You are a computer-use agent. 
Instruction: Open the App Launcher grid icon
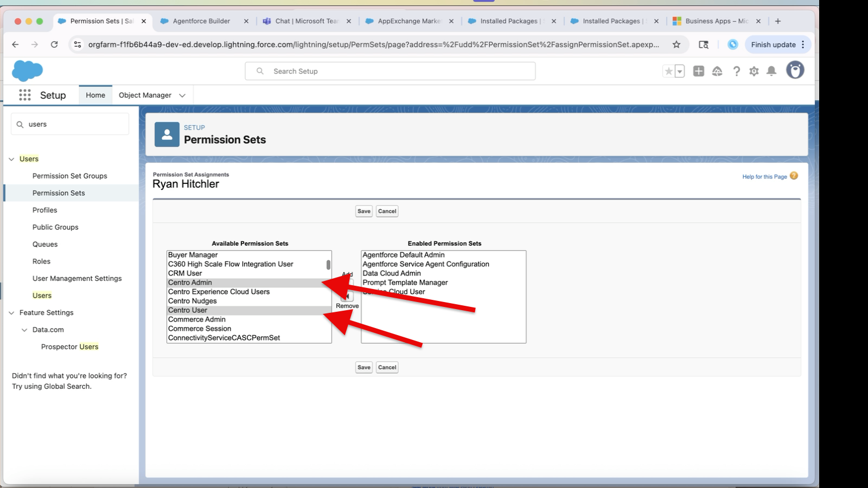coord(25,95)
